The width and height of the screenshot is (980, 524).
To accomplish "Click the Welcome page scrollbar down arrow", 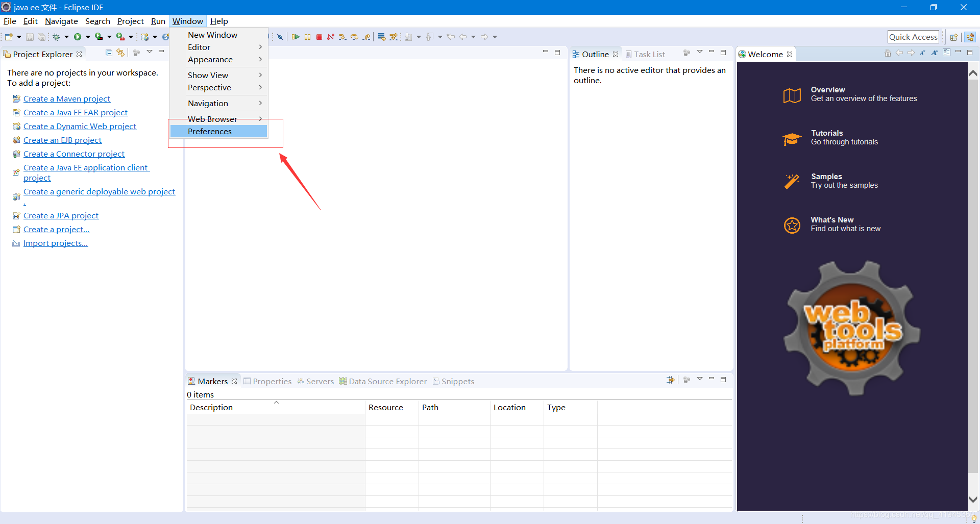I will [x=973, y=500].
